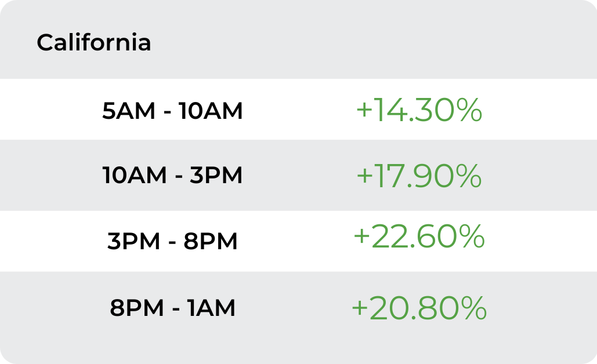
Task: Click the plus sign before 22.60
Action: pos(361,236)
